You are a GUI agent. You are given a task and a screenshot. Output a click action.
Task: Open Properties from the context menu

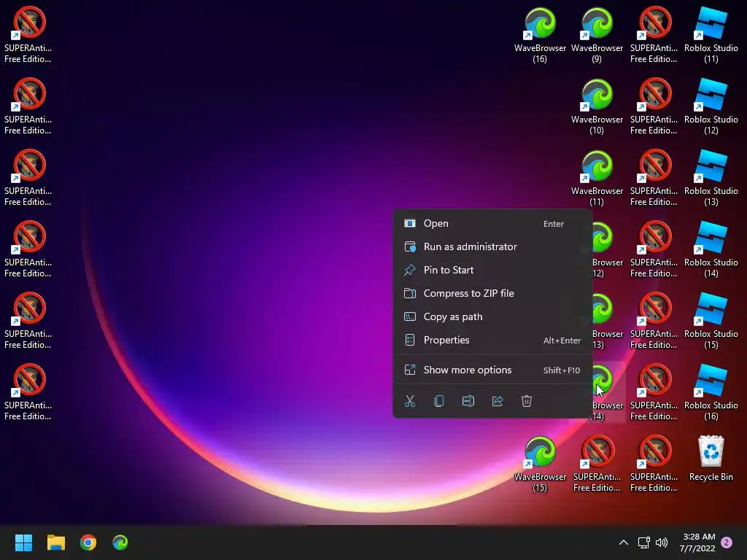click(492, 340)
